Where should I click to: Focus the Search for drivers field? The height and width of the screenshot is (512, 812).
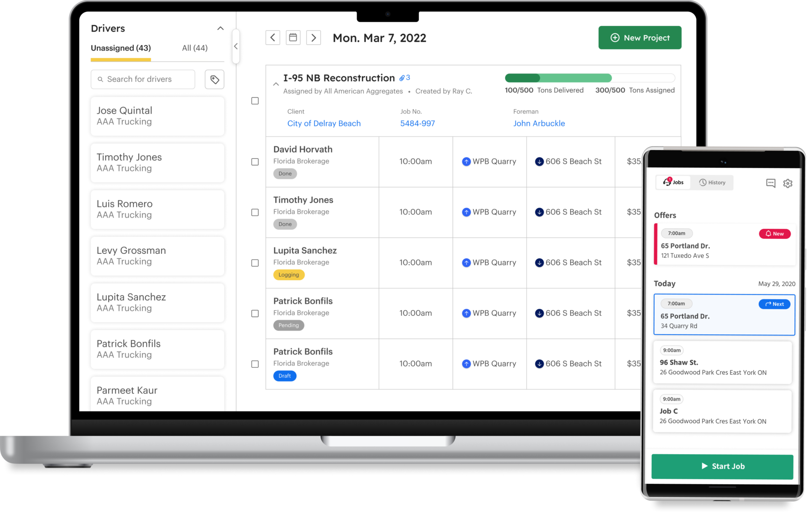[x=143, y=79]
